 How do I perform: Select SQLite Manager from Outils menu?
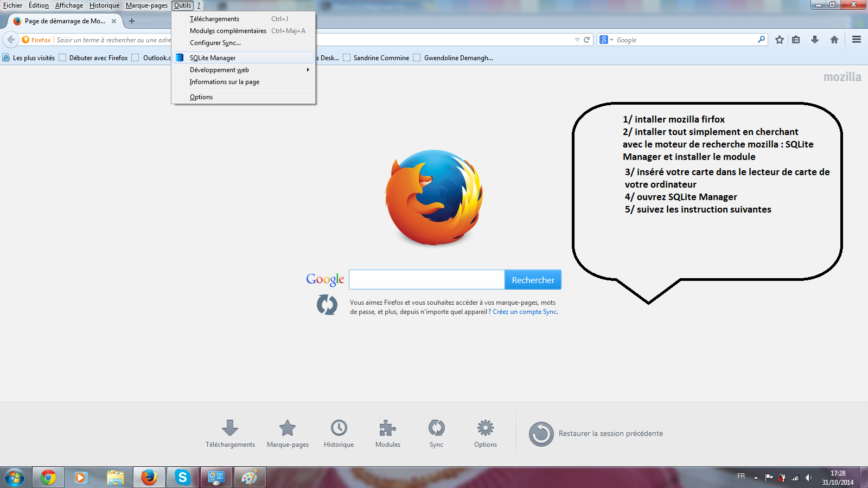(x=213, y=58)
